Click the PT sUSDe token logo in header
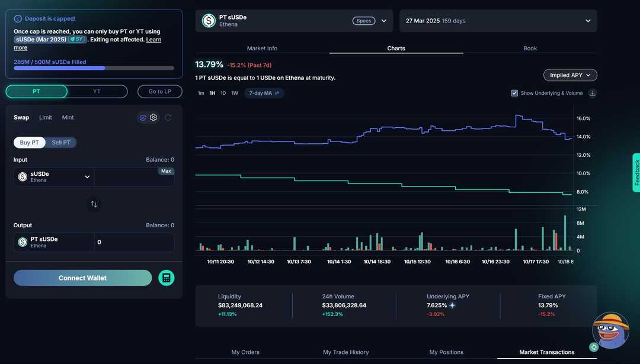This screenshot has height=364, width=640. 208,21
